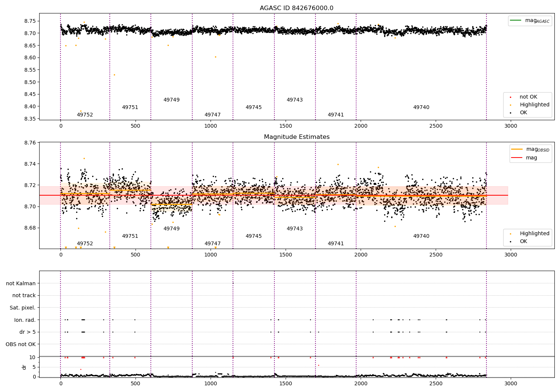Click obsid label 49743 in the top plot

coord(295,100)
